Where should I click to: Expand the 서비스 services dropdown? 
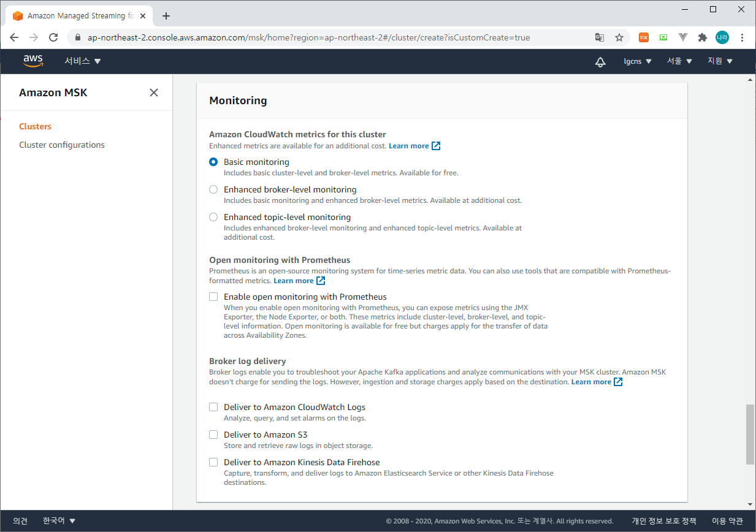click(x=83, y=61)
